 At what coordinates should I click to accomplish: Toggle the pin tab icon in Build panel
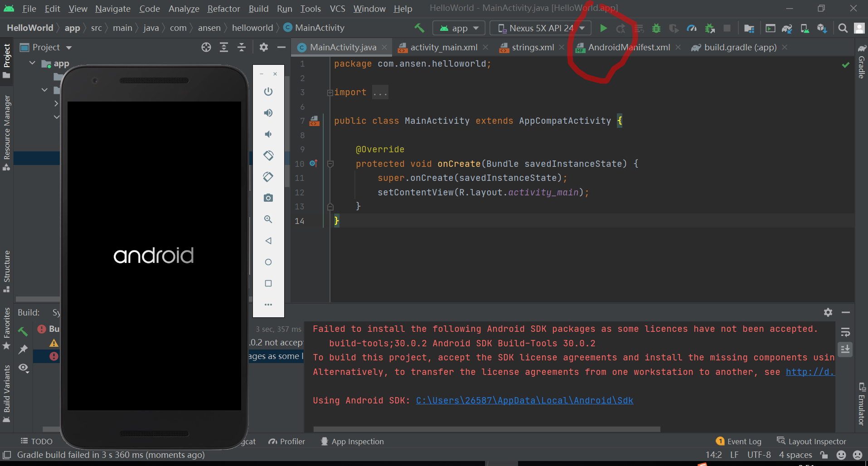pos(23,349)
